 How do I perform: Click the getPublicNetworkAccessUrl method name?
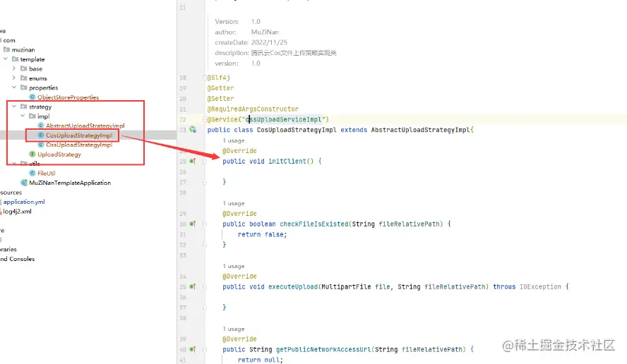coord(323,349)
